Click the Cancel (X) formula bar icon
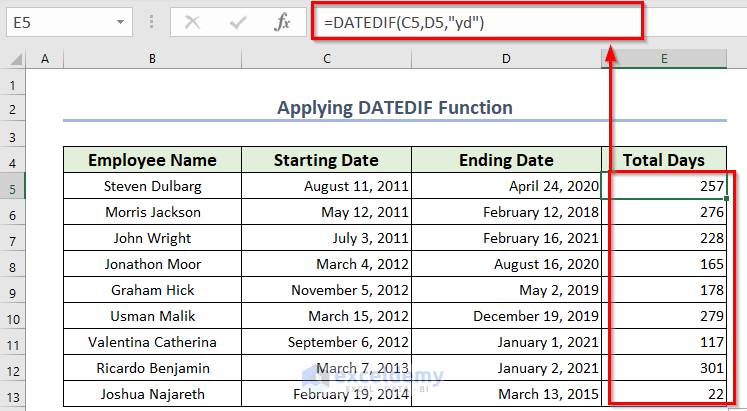 point(193,21)
